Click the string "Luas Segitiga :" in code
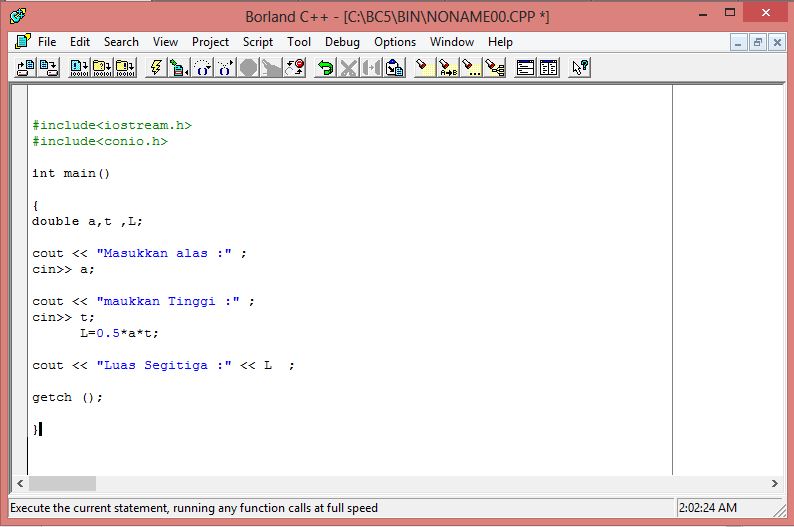The width and height of the screenshot is (794, 527). tap(164, 366)
